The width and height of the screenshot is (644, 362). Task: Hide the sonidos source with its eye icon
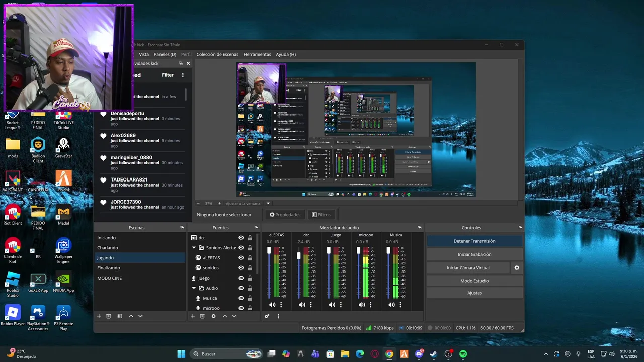(x=241, y=268)
